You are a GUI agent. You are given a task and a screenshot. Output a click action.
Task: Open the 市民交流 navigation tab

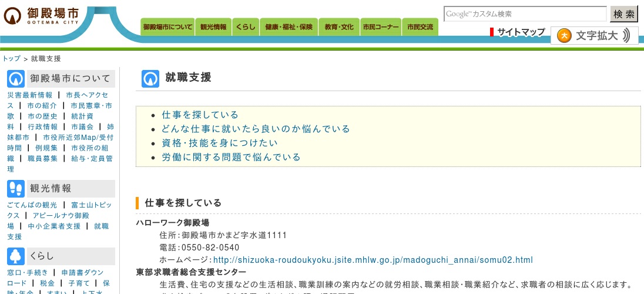coord(420,27)
